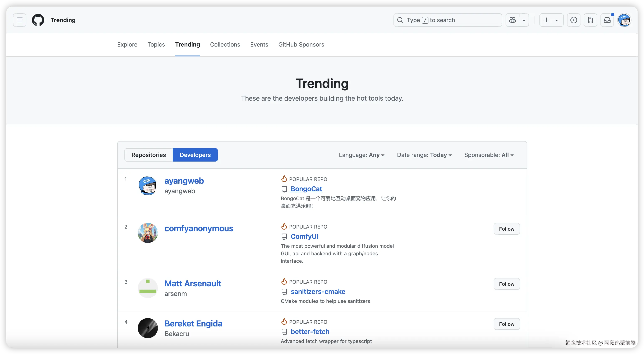The image size is (644, 354).
Task: Open the Date range: Today dropdown
Action: coord(424,155)
